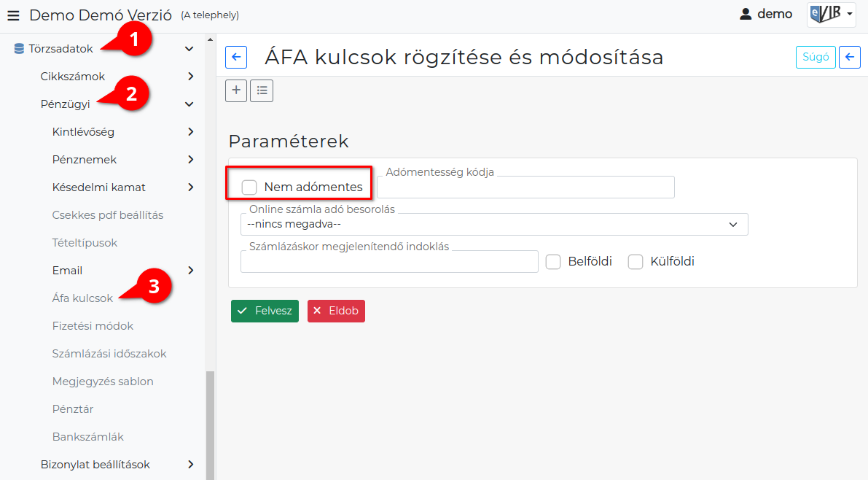The height and width of the screenshot is (480, 868).
Task: Open the Késedelmi kamat menu item
Action: 98,187
